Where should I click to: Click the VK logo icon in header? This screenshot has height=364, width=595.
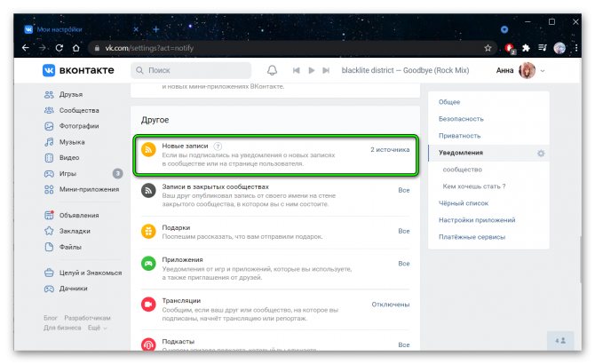(x=49, y=70)
